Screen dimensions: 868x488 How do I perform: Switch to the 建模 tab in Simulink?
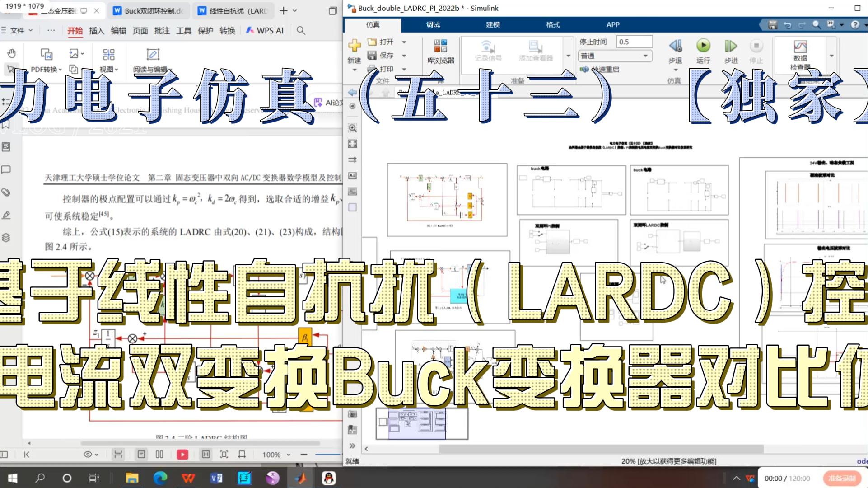click(493, 24)
